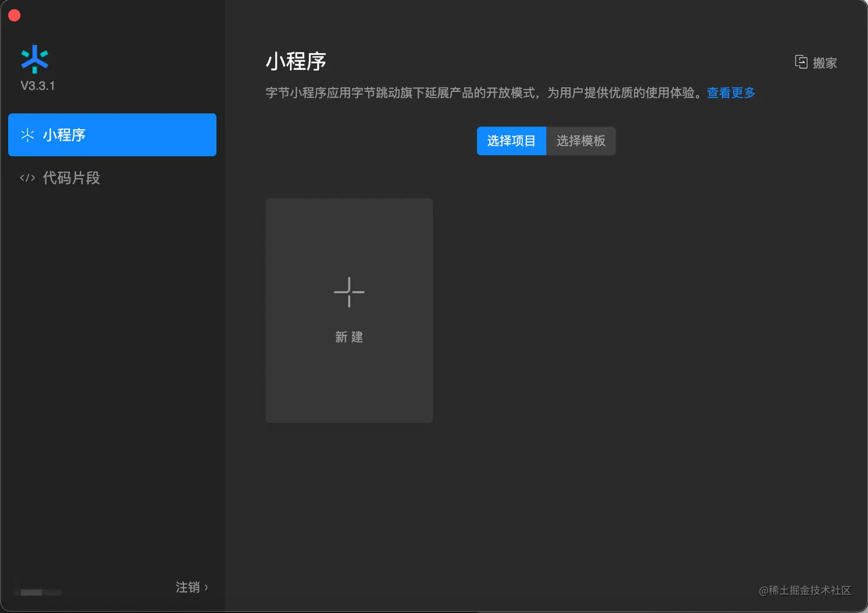Open the code snippet section via its icon
The height and width of the screenshot is (613, 868).
pyautogui.click(x=27, y=178)
